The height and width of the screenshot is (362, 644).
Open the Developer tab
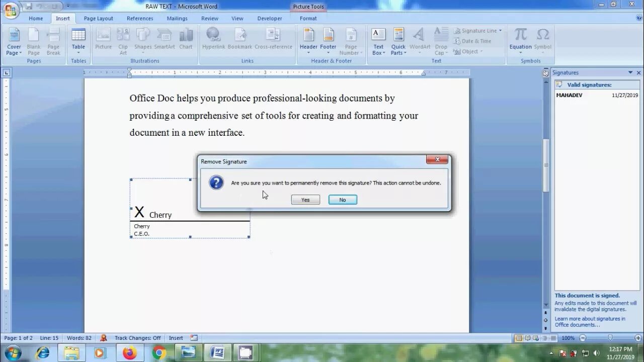(x=270, y=19)
